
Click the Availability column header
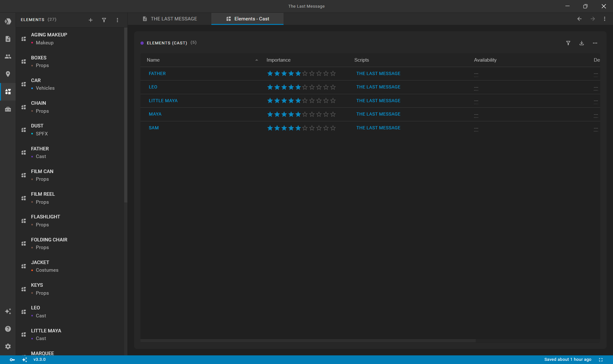[x=485, y=60]
